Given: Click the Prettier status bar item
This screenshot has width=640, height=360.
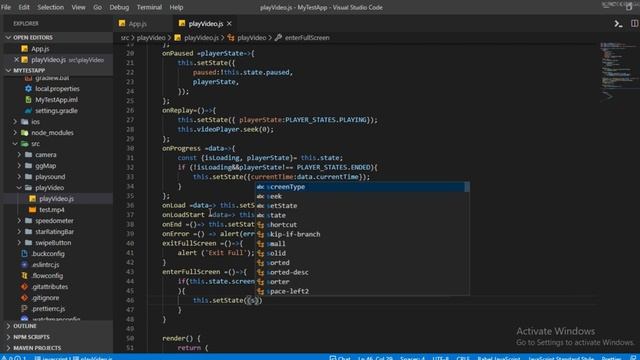Looking at the screenshot, I should 611,358.
